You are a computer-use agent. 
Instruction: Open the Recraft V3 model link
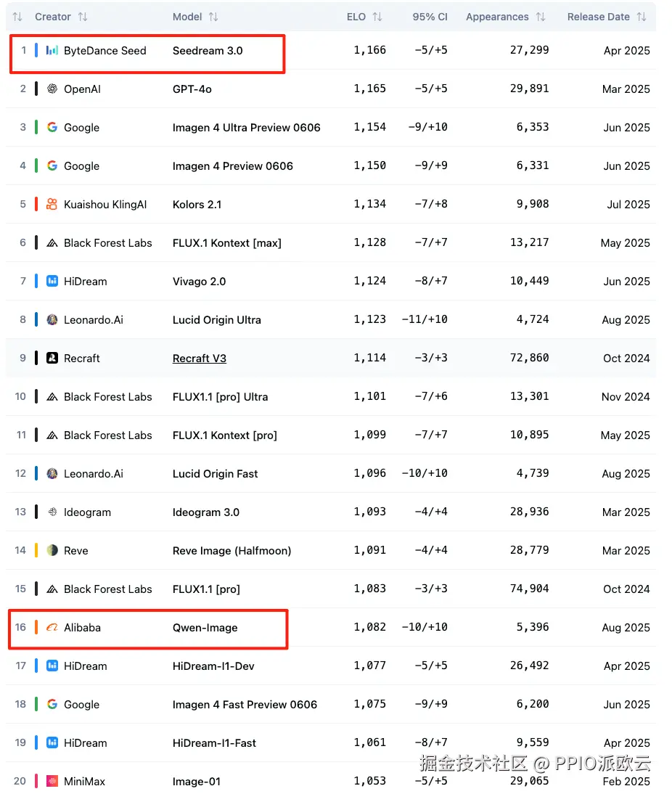point(200,359)
